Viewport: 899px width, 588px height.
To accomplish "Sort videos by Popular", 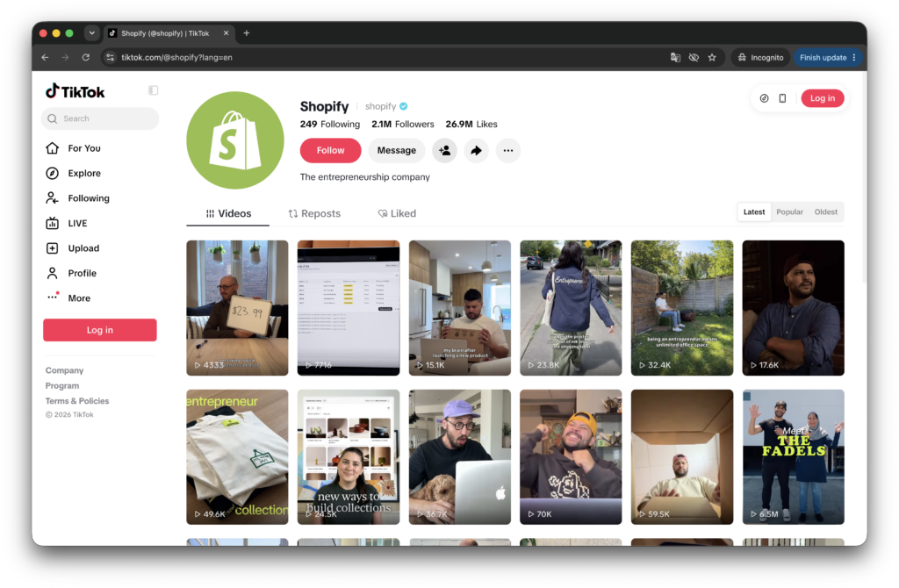I will click(789, 212).
